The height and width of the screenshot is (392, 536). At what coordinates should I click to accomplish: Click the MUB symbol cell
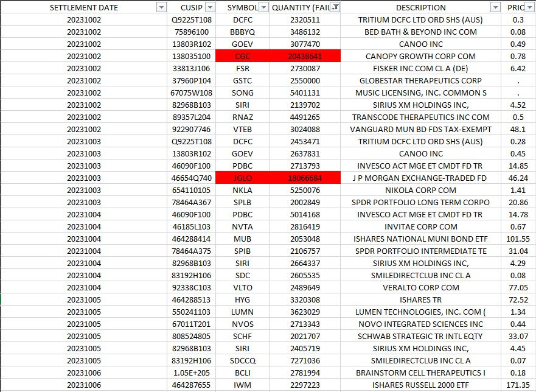242,239
